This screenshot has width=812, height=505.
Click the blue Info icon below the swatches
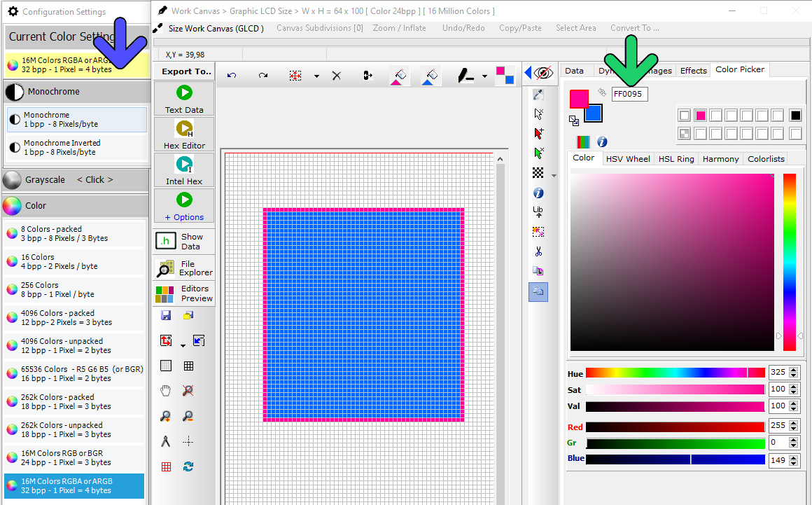[601, 141]
